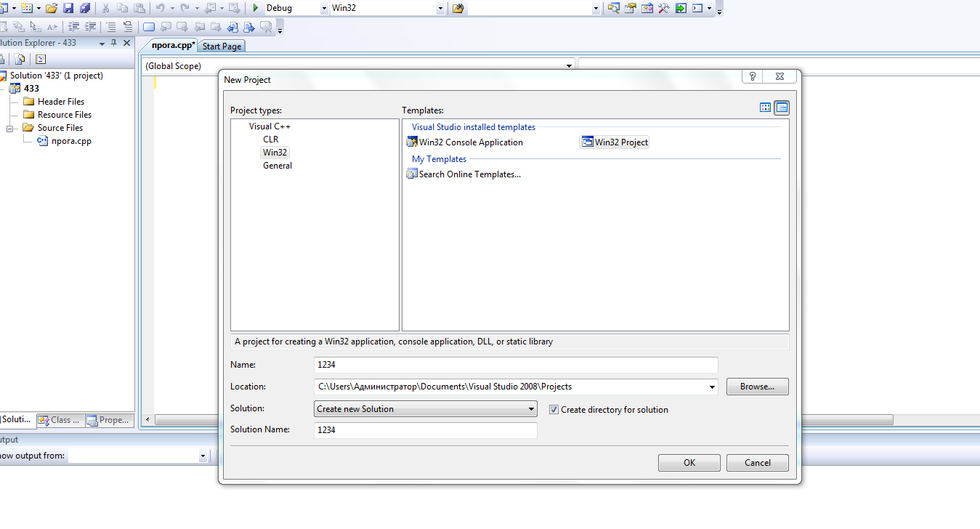Open the Command Window icon
The height and width of the screenshot is (529, 980).
[x=697, y=8]
